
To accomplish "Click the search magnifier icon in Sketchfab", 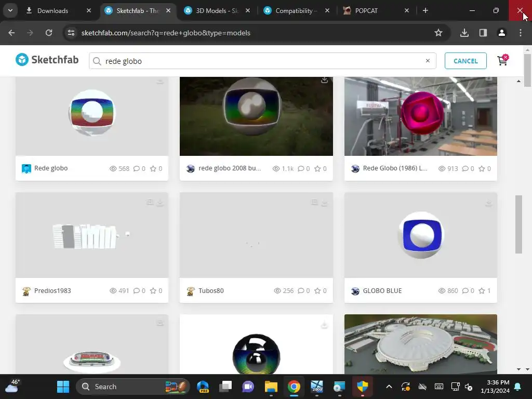I will pyautogui.click(x=97, y=61).
